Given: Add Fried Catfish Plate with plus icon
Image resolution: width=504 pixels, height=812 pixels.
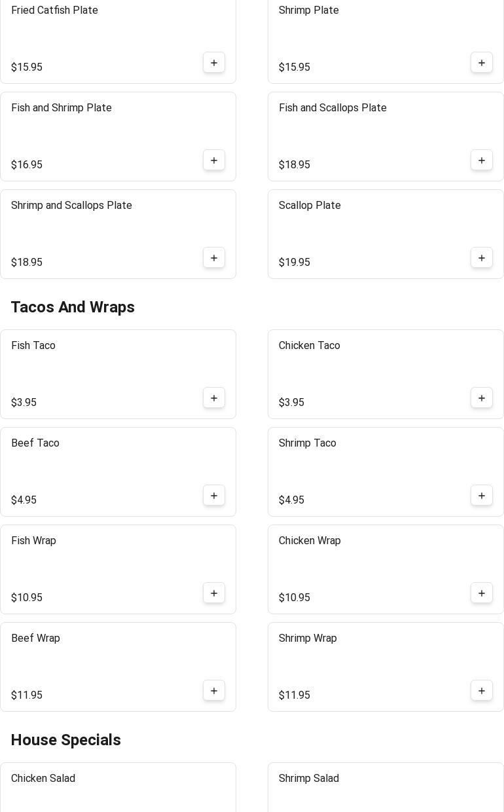Looking at the screenshot, I should [x=214, y=63].
